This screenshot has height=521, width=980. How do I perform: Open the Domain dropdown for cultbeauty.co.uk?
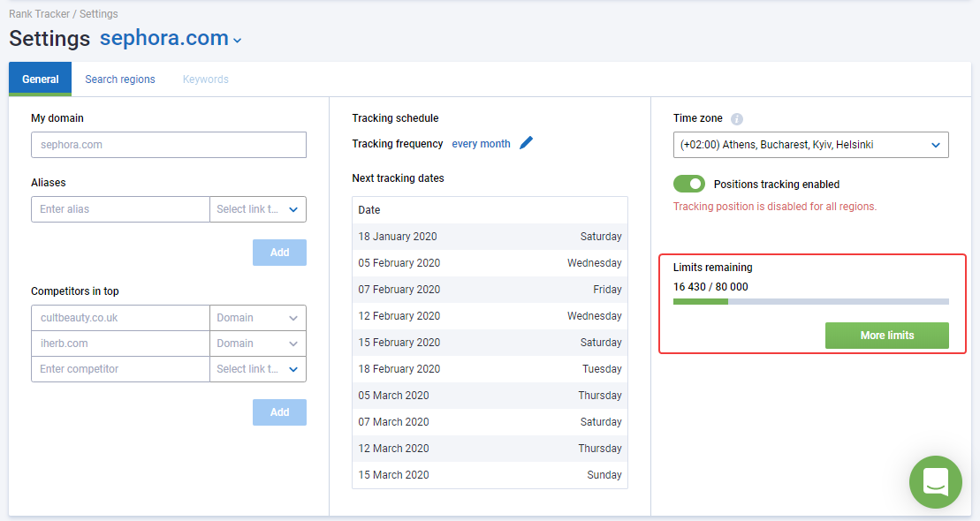pyautogui.click(x=257, y=318)
